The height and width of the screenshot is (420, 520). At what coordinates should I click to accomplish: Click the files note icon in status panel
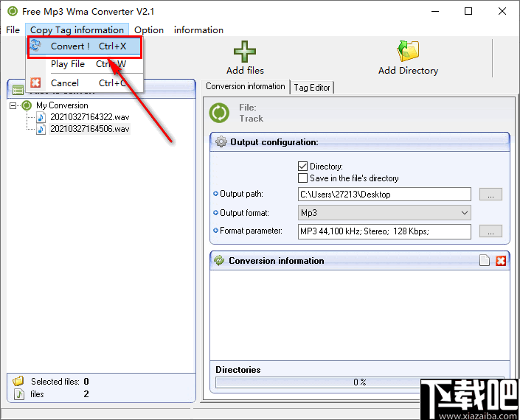pos(20,394)
